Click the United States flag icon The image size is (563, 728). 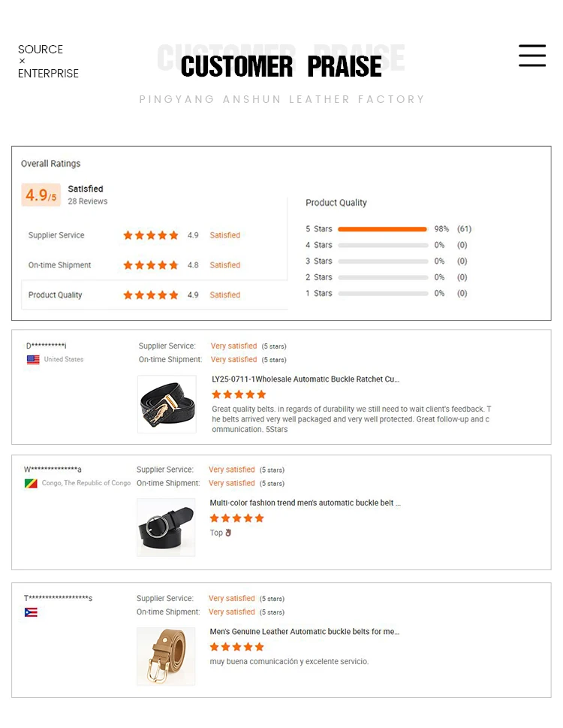coord(33,359)
